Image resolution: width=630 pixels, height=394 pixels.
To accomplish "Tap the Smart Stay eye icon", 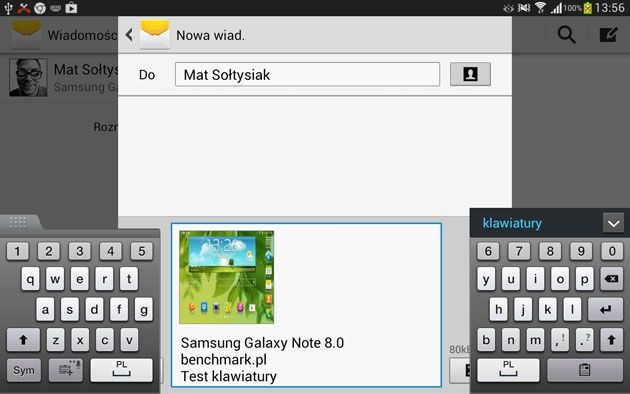I will 508,8.
